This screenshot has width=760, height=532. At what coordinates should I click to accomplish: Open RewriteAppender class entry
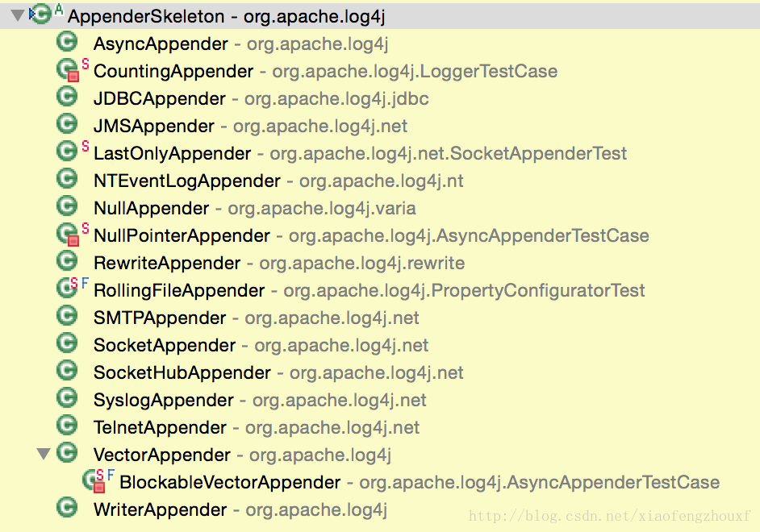[x=167, y=264]
